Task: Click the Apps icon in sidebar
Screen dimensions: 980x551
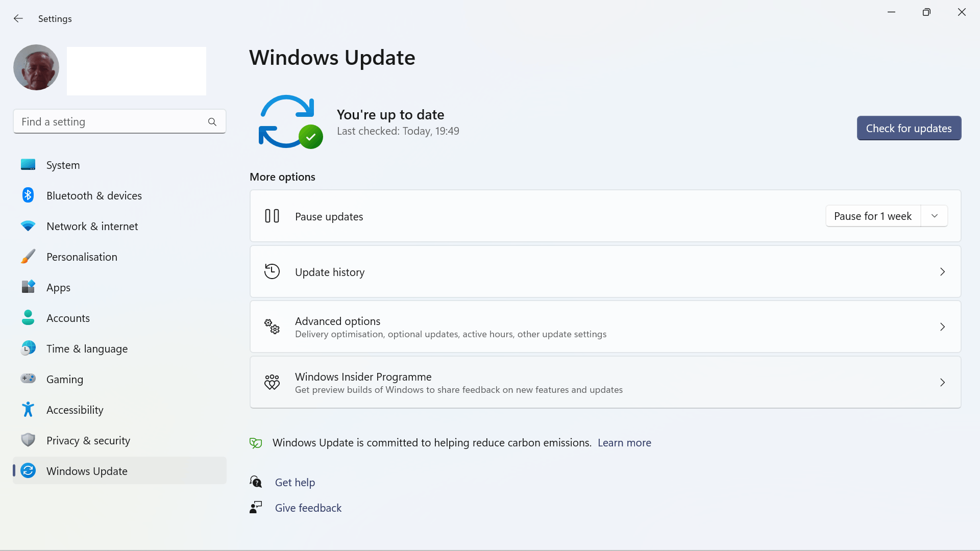Action: coord(28,287)
